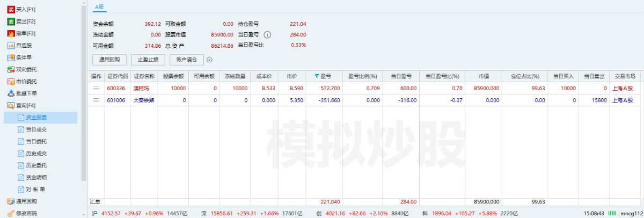Sort by the 盈亏 column header arrow
The image size is (644, 218).
pyautogui.click(x=317, y=76)
